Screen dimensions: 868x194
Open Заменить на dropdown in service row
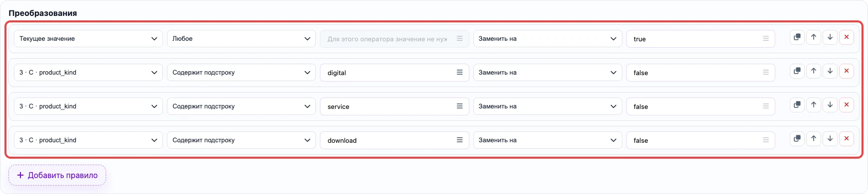click(x=548, y=106)
